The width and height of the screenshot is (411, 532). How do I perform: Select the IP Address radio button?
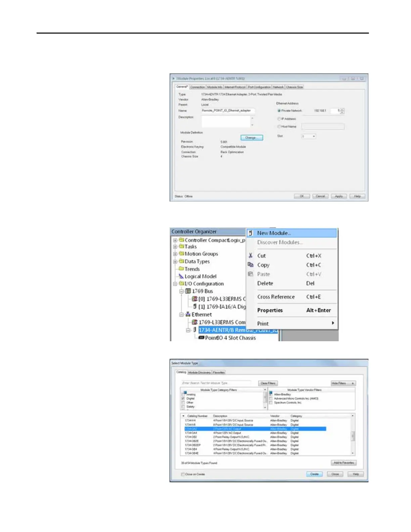[x=279, y=119]
